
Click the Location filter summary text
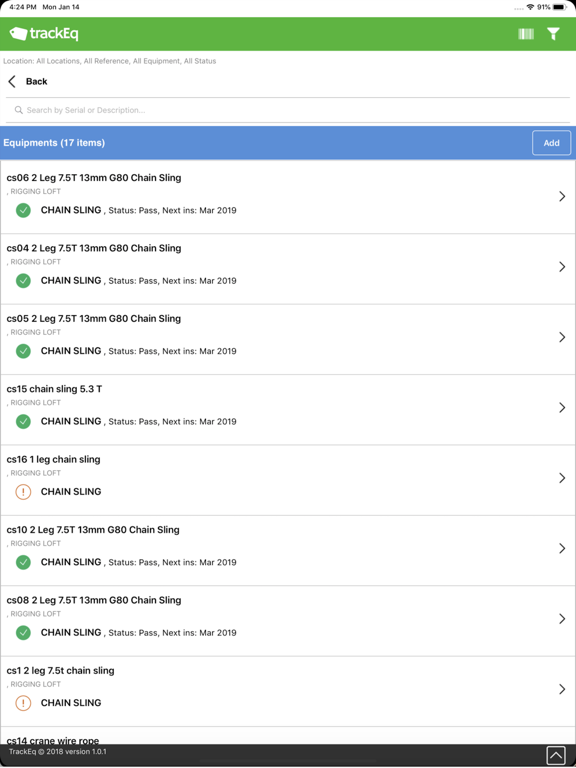[110, 61]
